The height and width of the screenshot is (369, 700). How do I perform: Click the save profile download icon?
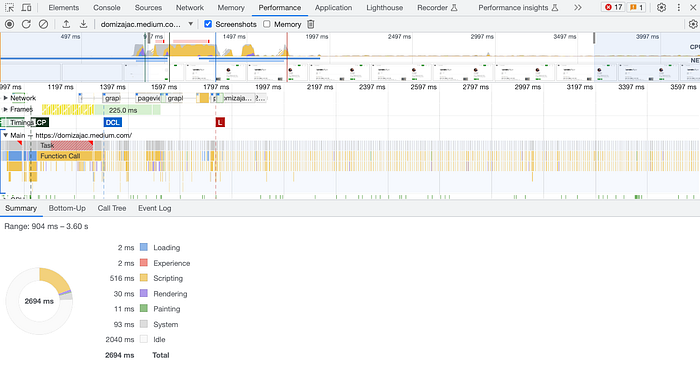(x=83, y=24)
